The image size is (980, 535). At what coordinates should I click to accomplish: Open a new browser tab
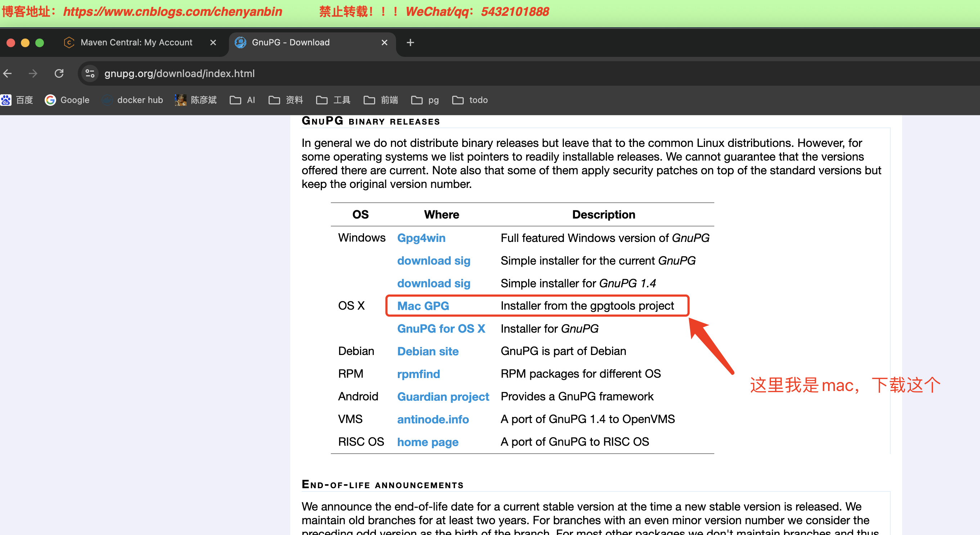[410, 42]
